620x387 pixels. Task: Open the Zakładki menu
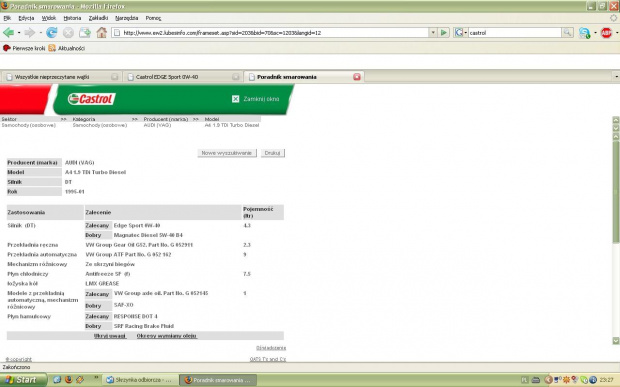[98, 18]
